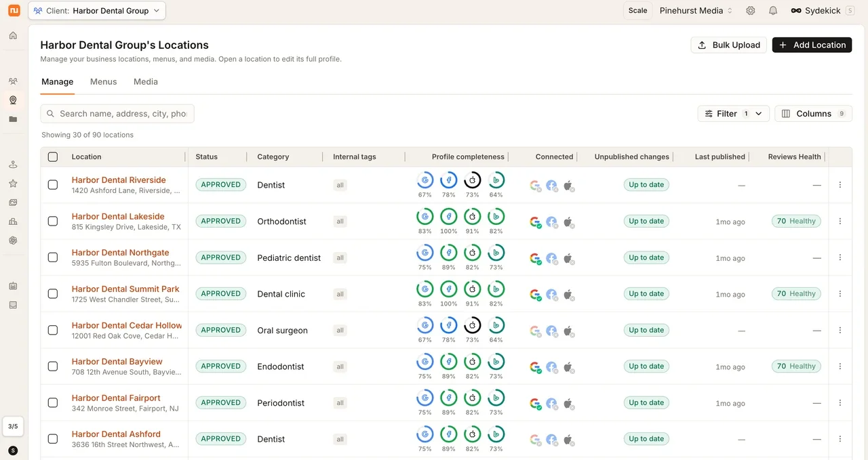Check the box for Harbor Dental Riverside
The width and height of the screenshot is (868, 460).
pos(53,185)
